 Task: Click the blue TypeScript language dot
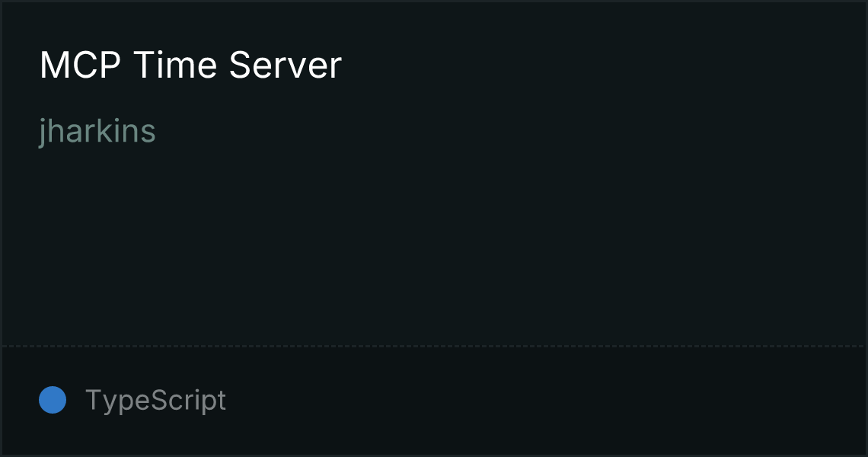[x=53, y=400]
